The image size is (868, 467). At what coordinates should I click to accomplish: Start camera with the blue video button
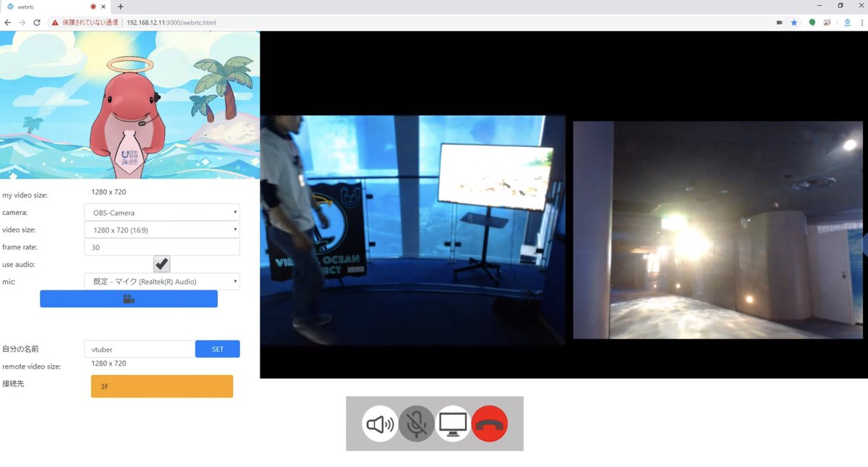129,299
